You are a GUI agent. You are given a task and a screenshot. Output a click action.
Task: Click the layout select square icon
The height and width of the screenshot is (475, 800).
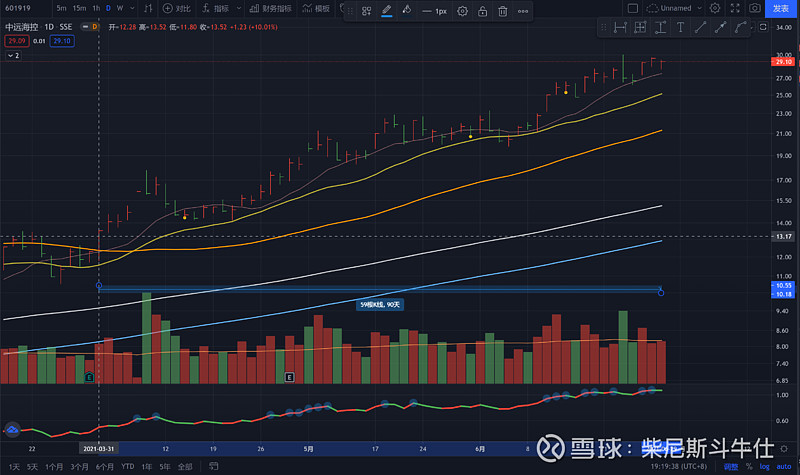pos(633,8)
